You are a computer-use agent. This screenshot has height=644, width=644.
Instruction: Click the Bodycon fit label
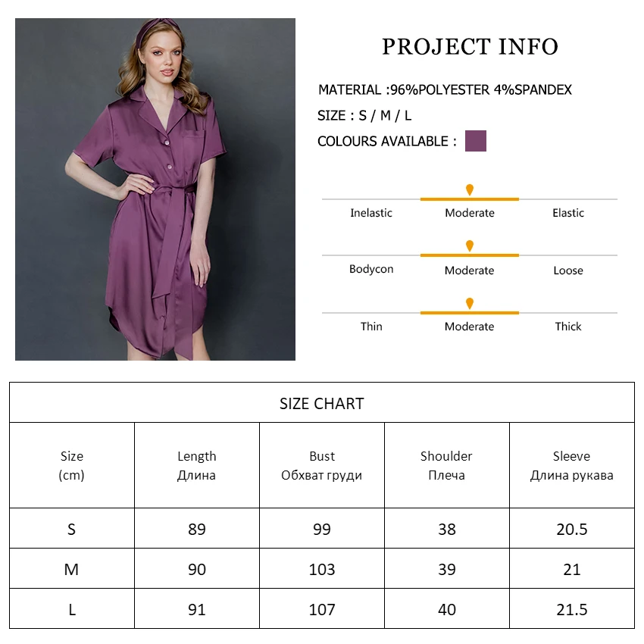[x=371, y=270]
